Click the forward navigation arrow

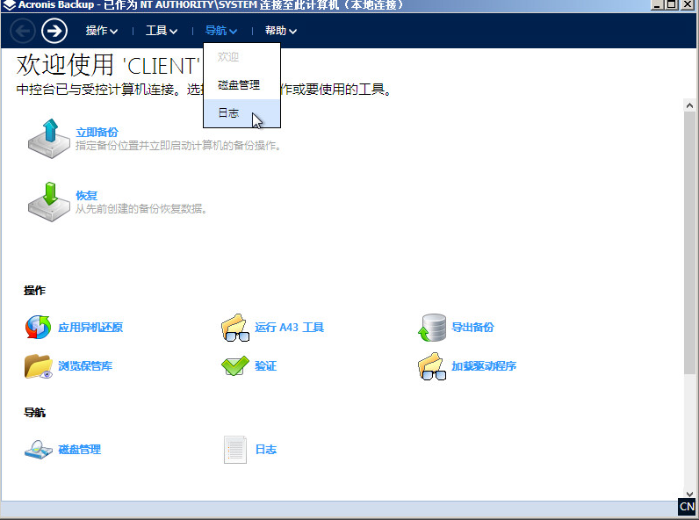54,31
